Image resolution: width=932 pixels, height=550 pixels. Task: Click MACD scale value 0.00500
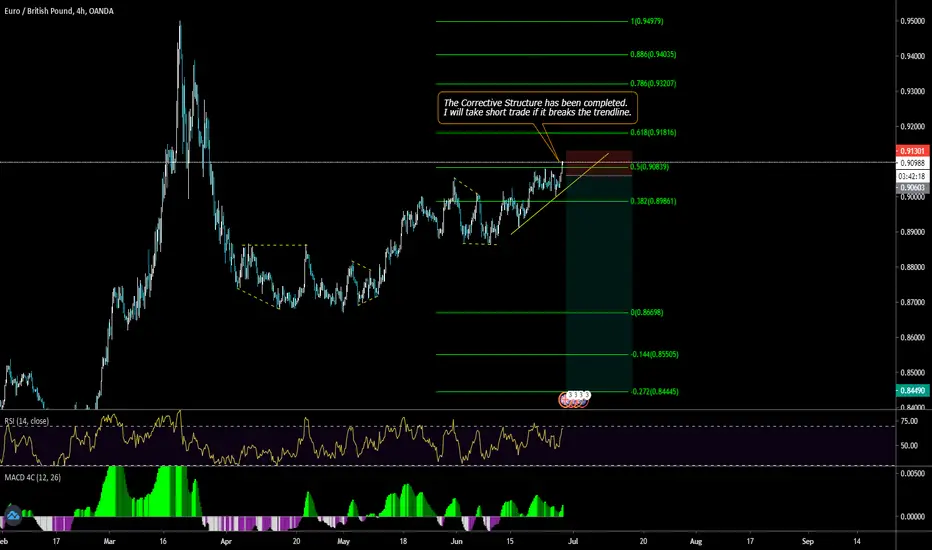(x=912, y=474)
